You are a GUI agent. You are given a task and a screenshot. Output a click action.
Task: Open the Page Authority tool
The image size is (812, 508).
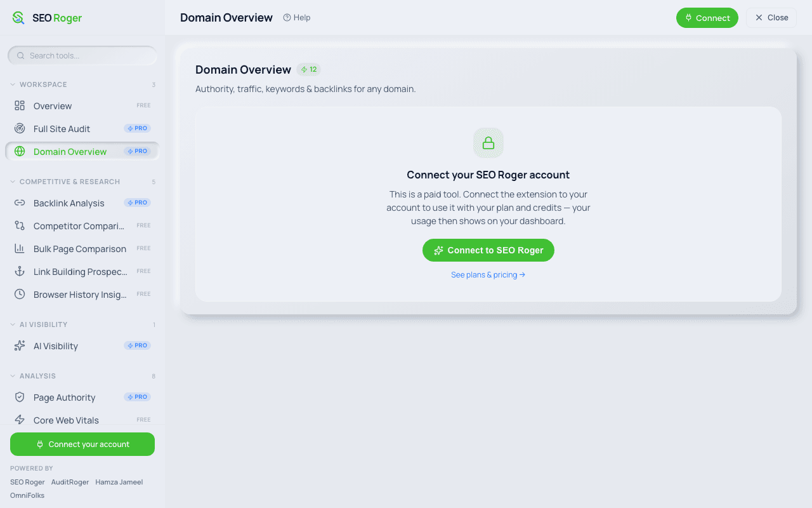pos(82,397)
